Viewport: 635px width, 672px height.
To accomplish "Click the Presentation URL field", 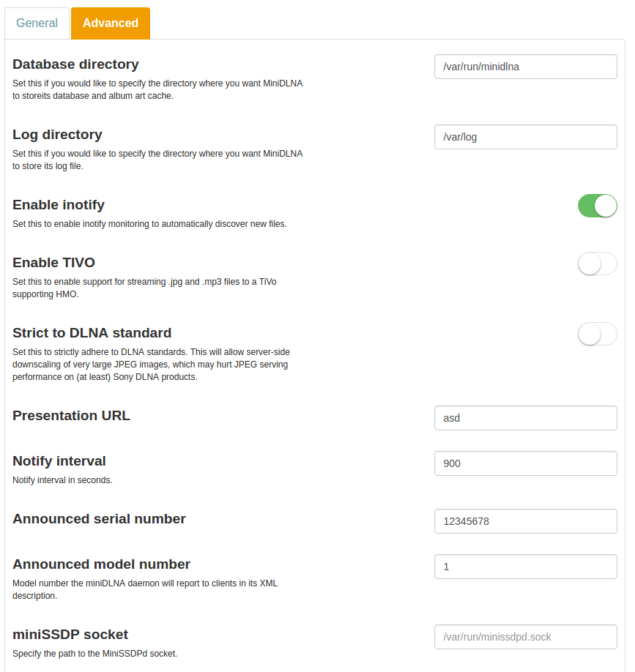I will pyautogui.click(x=525, y=418).
